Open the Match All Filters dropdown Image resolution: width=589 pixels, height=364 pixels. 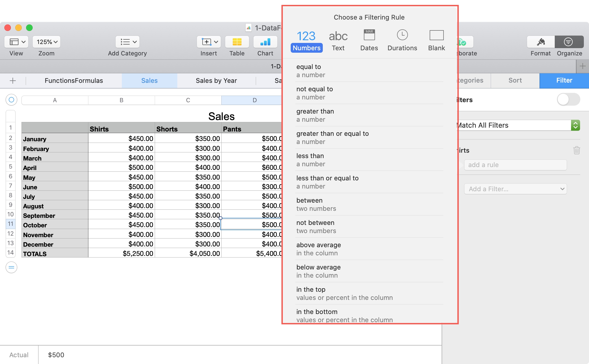pos(519,125)
